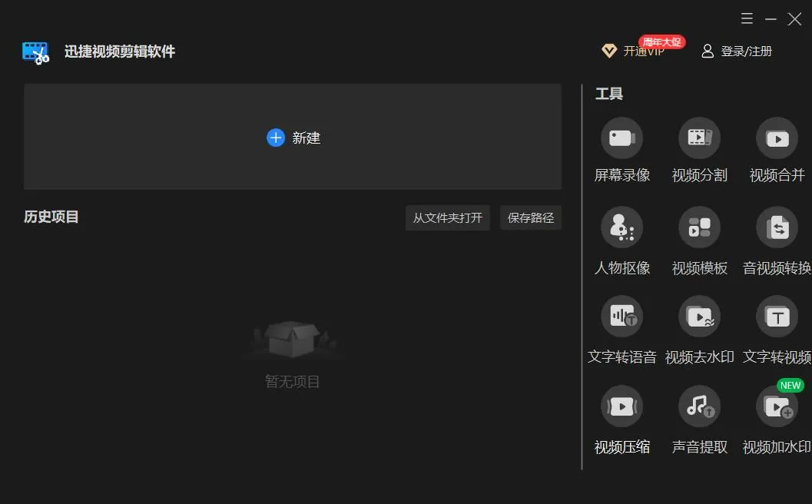Image resolution: width=812 pixels, height=504 pixels.
Task: Click the 保存路径 save path button
Action: [531, 217]
